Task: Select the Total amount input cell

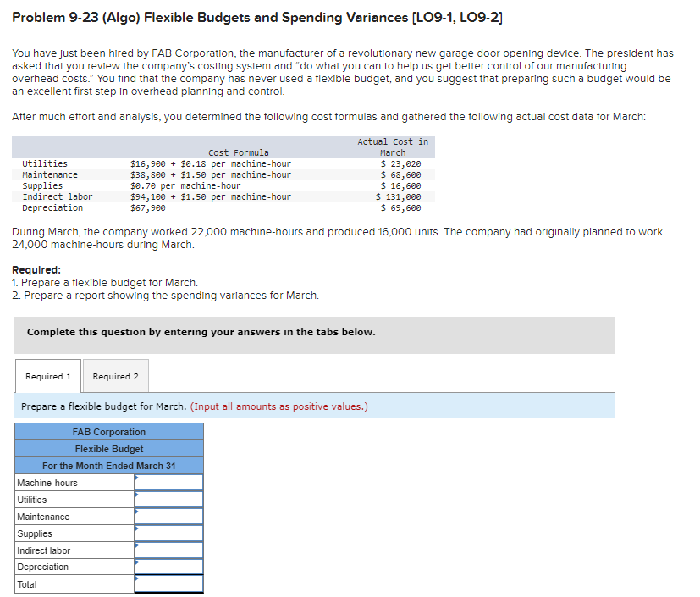Action: (x=168, y=584)
